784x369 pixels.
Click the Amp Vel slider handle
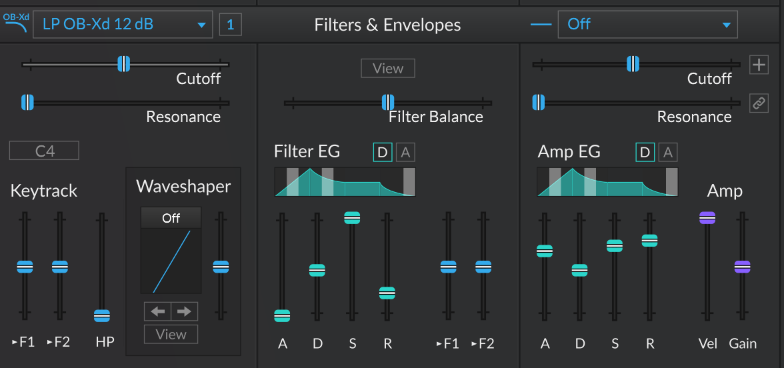708,218
